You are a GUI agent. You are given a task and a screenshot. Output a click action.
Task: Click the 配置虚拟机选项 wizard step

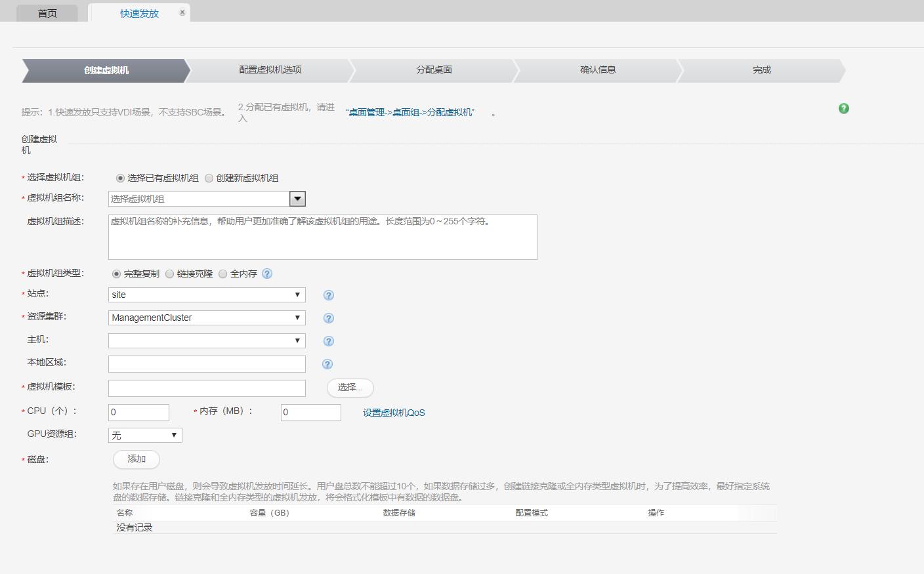tap(270, 70)
